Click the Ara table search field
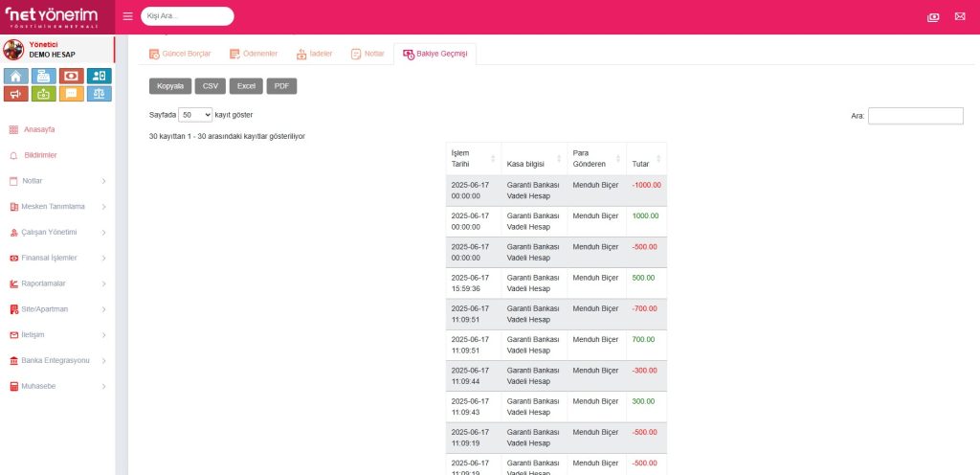Viewport: 980px width, 475px height. (x=915, y=116)
